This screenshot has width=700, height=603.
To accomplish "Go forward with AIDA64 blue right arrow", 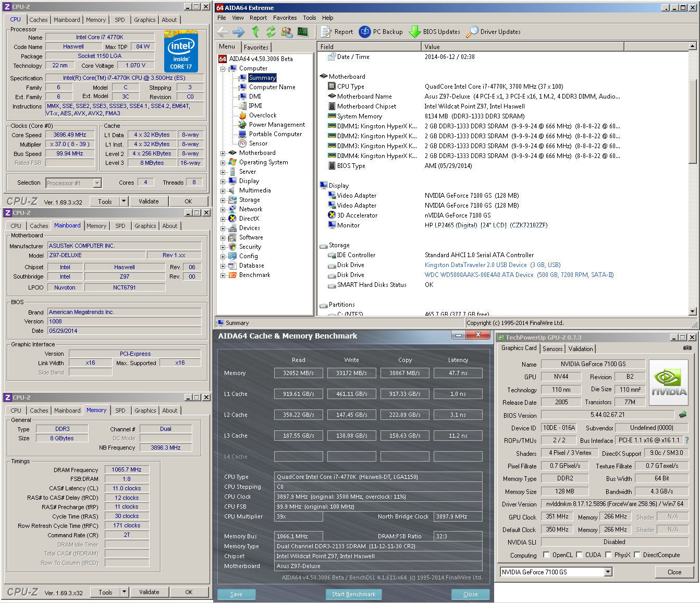I will (x=239, y=32).
